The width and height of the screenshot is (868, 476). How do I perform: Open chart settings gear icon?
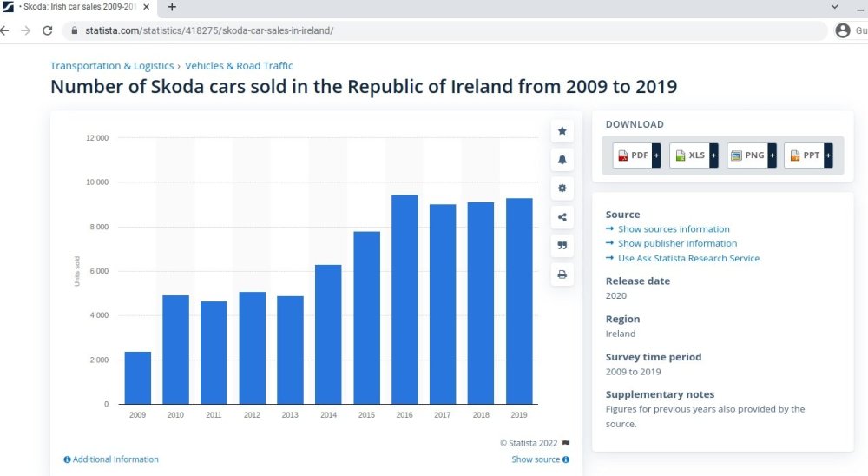pyautogui.click(x=562, y=188)
